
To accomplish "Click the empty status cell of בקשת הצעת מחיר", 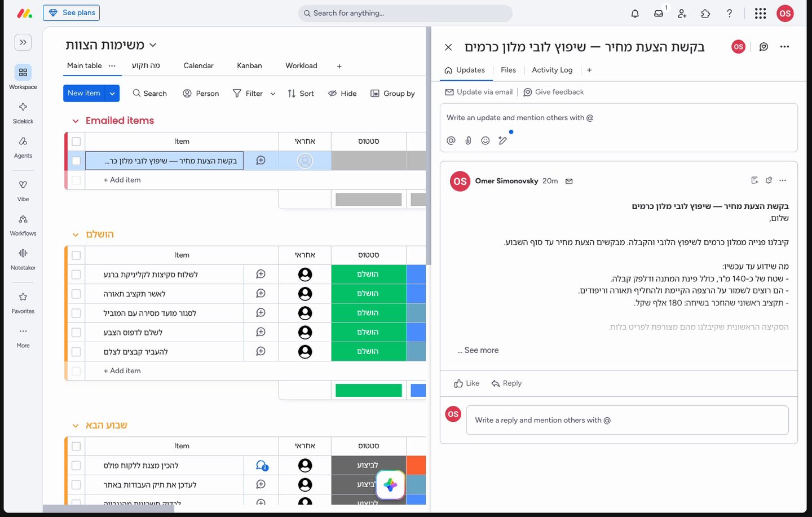I will pos(369,161).
